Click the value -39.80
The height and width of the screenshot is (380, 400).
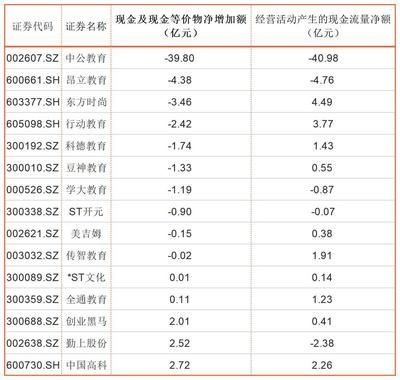179,58
